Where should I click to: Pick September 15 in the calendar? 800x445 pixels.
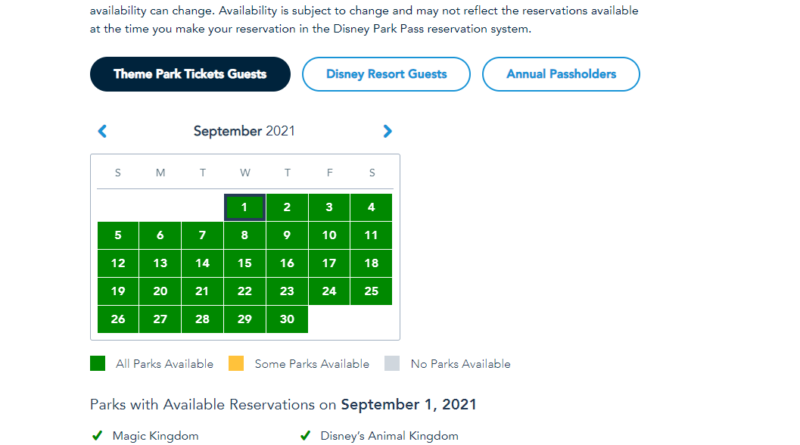click(x=245, y=264)
